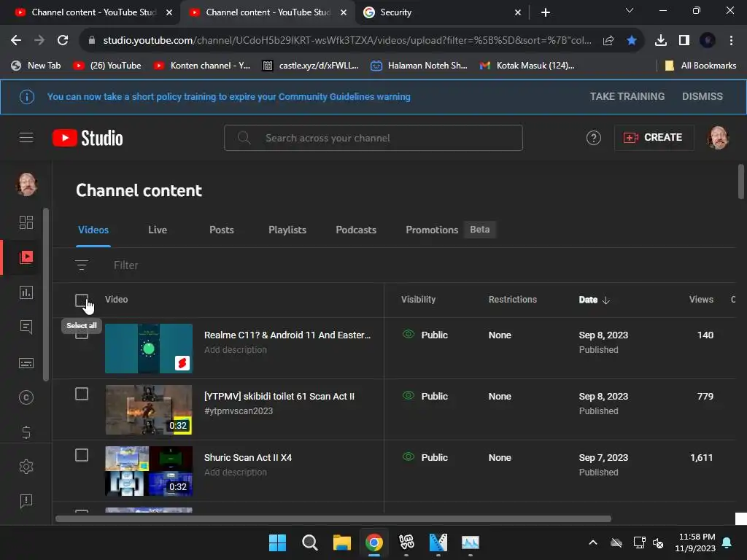Sort by the Date column arrow
This screenshot has height=560, width=747.
pos(606,300)
